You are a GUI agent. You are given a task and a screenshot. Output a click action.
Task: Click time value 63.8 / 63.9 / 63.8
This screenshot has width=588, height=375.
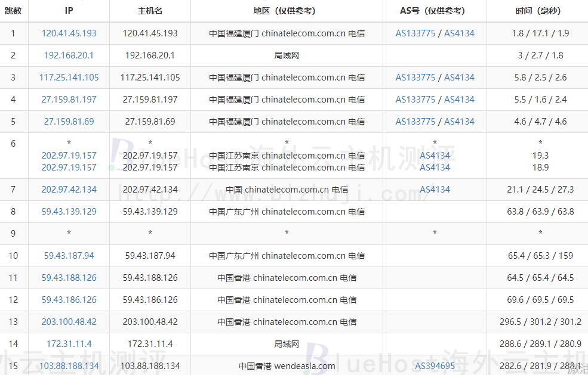540,212
